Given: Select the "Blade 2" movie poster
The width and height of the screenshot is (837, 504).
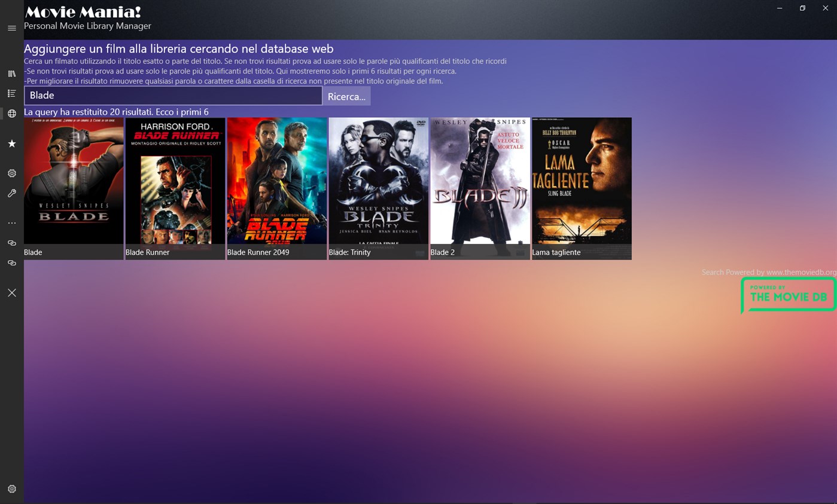Looking at the screenshot, I should 480,188.
